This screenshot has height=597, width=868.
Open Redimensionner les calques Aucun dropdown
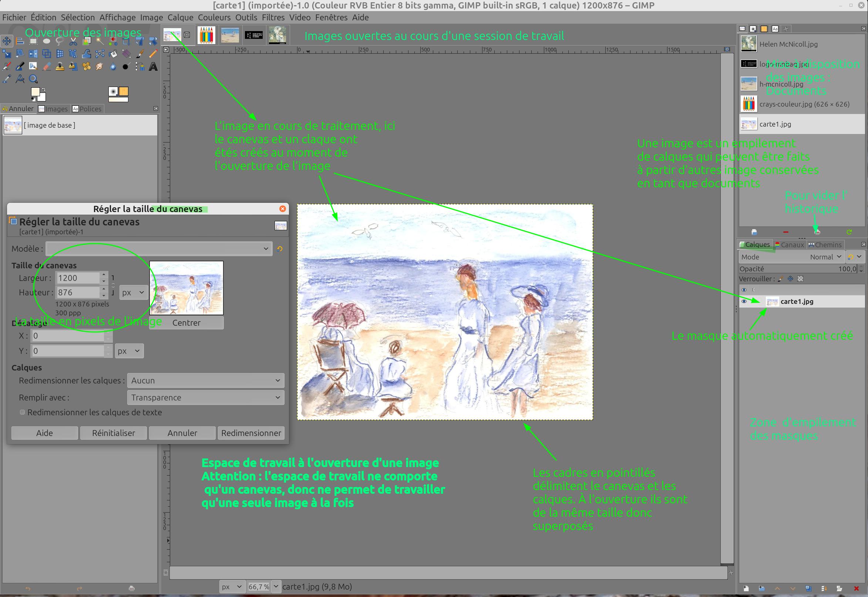206,380
